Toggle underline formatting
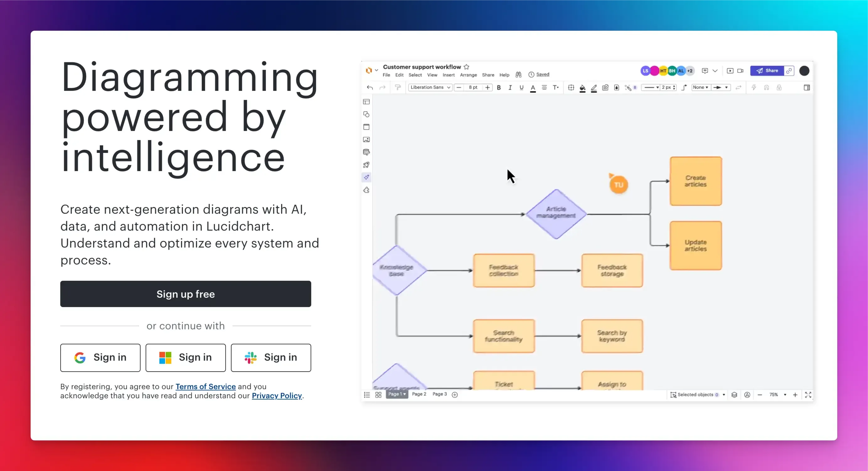The image size is (868, 471). click(x=521, y=87)
